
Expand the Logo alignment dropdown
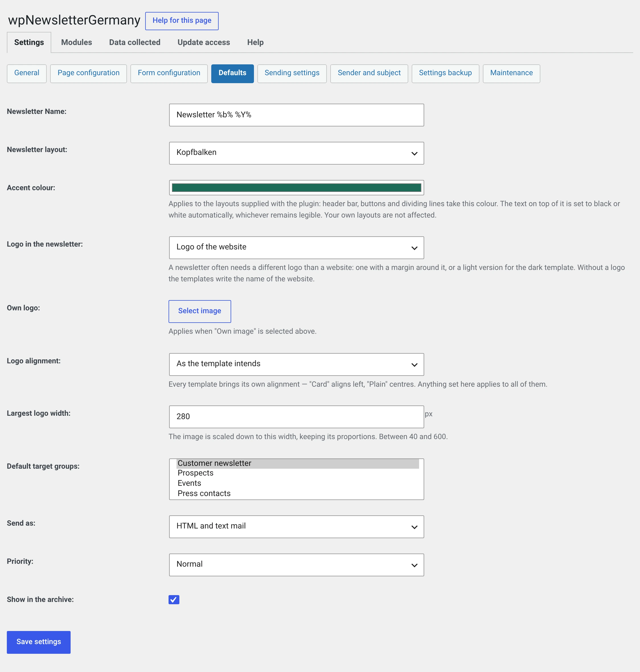tap(296, 364)
